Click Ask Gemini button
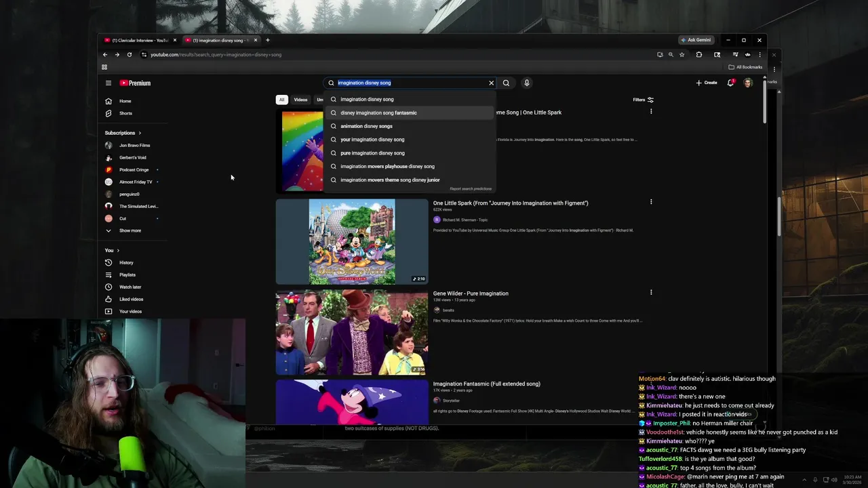Screen dimensions: 868x488 [x=696, y=40]
